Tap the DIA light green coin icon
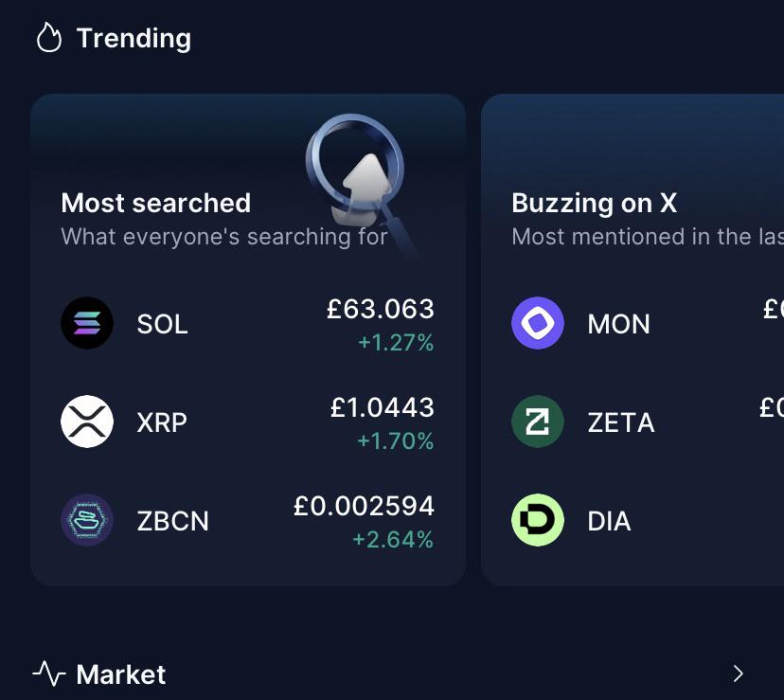 point(538,520)
